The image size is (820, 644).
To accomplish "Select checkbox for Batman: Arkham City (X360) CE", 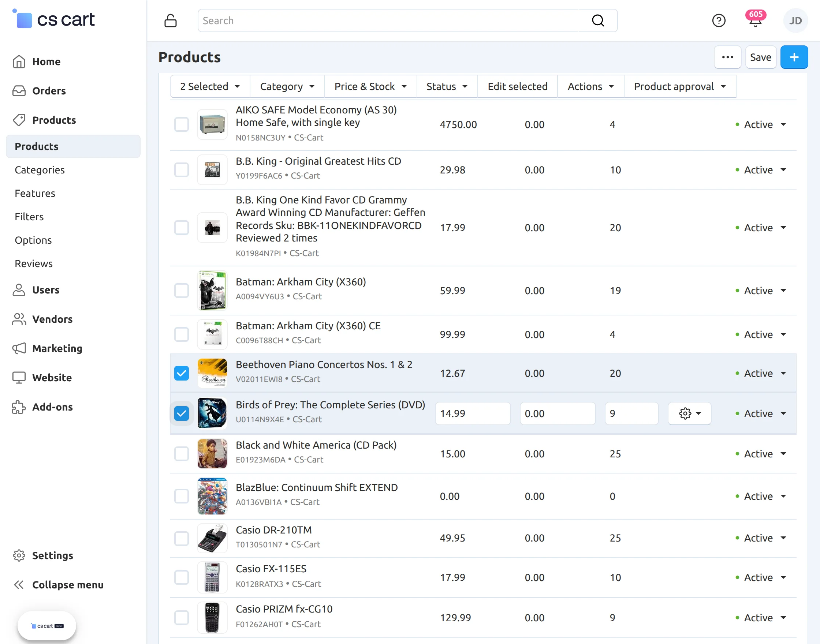I will (182, 334).
